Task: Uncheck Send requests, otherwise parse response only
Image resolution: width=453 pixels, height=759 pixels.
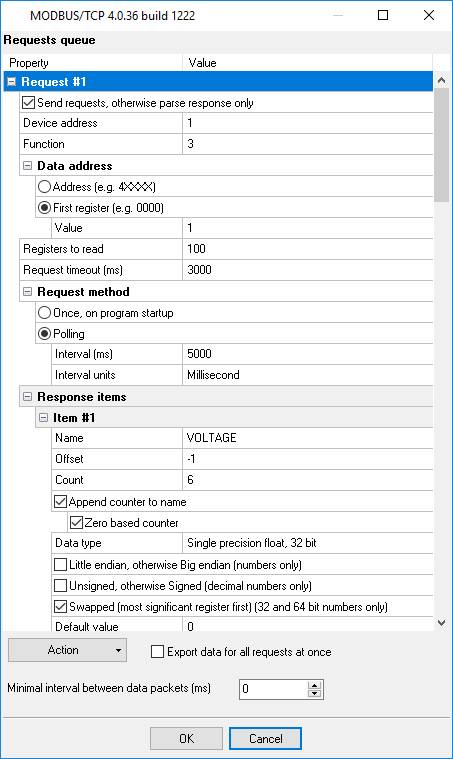Action: (x=29, y=103)
